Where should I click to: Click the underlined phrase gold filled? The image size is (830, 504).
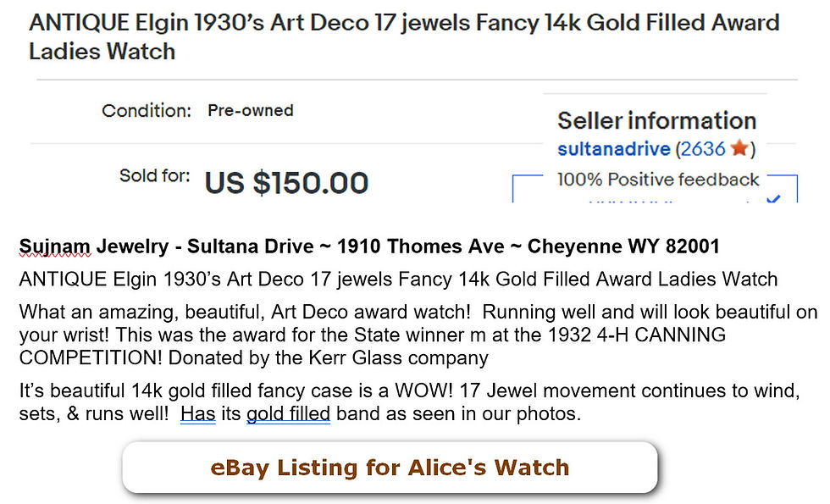click(289, 413)
